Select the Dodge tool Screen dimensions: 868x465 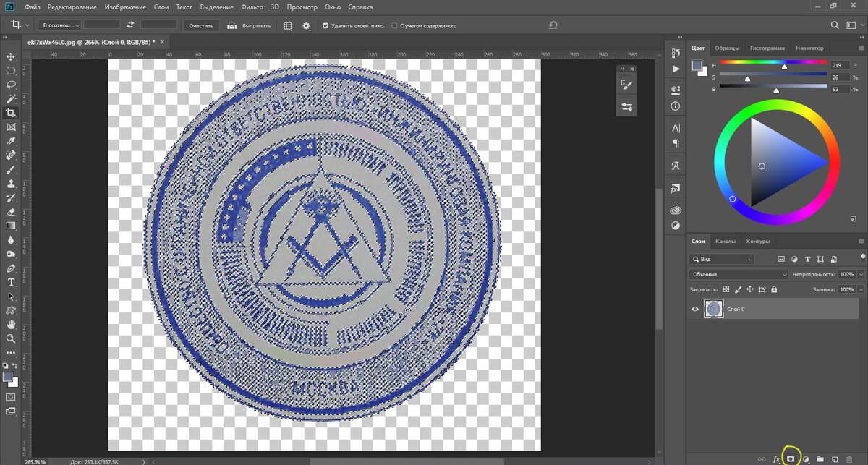(11, 254)
